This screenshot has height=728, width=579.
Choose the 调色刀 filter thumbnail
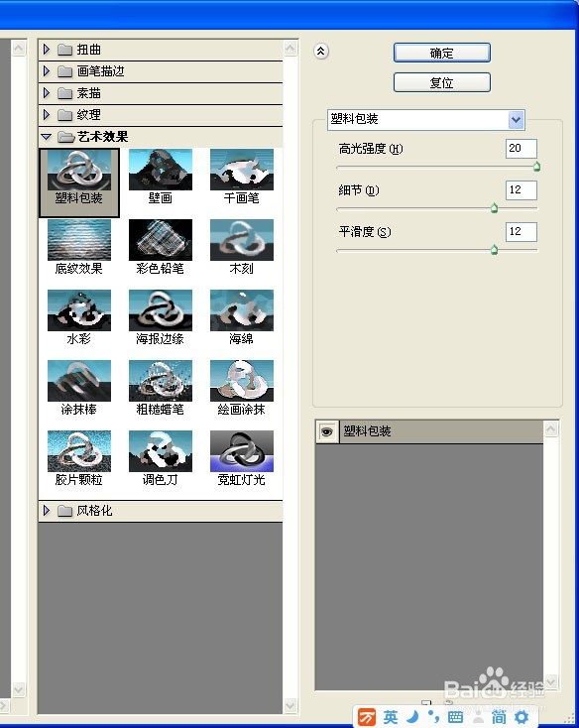tap(161, 451)
